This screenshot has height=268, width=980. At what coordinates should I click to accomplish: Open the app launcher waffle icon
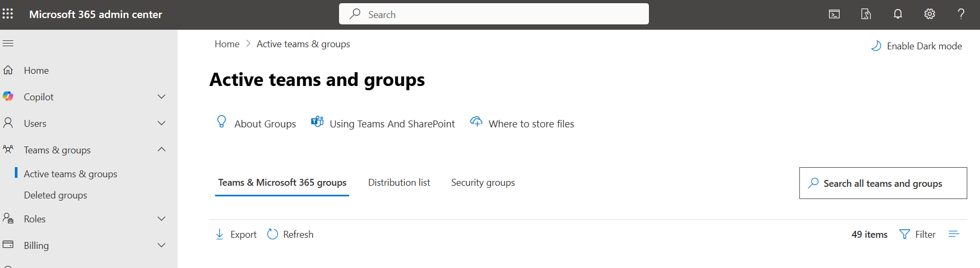tap(8, 14)
